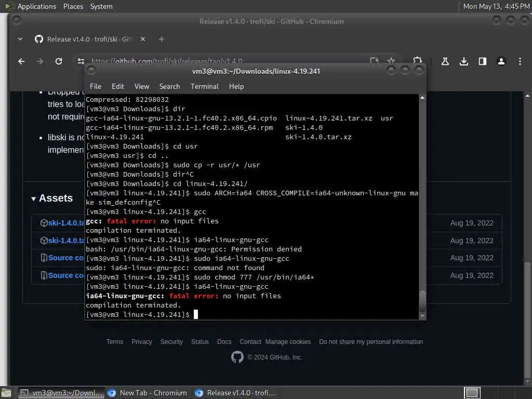Click the second ski-1.4.0.tar asset link
Screen dimensions: 532x399
[66, 241]
